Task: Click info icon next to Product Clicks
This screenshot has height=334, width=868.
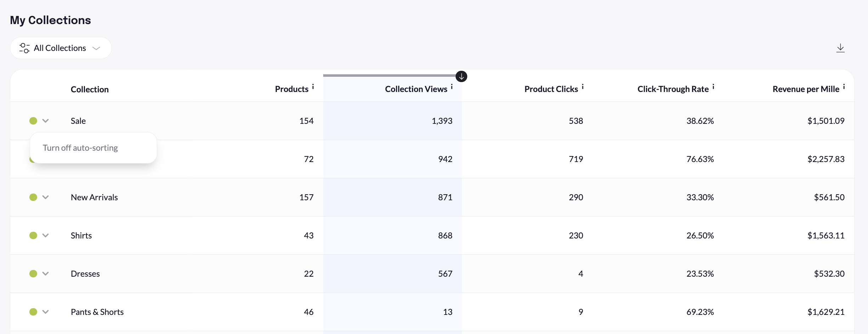Action: (x=583, y=87)
